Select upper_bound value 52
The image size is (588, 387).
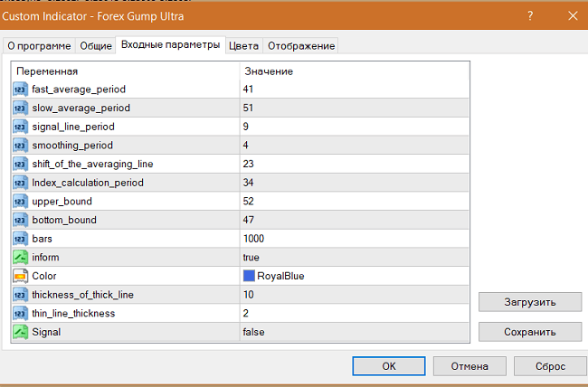pos(248,202)
